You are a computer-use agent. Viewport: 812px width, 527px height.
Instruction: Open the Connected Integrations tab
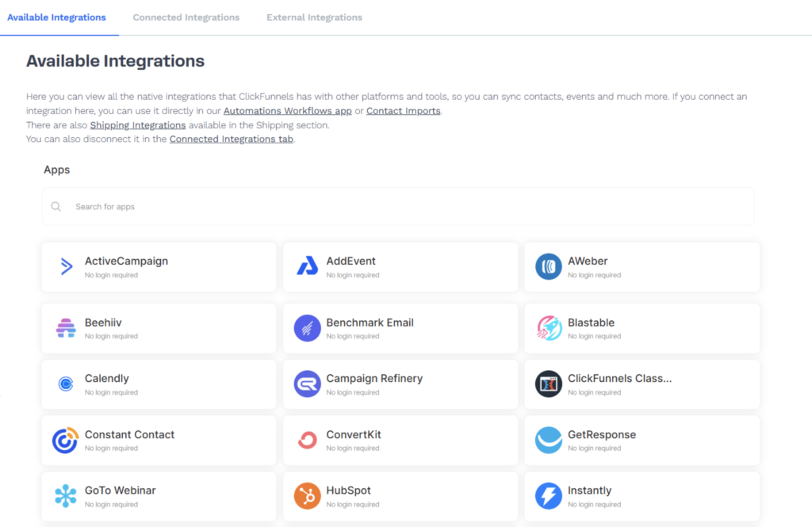[x=186, y=17]
